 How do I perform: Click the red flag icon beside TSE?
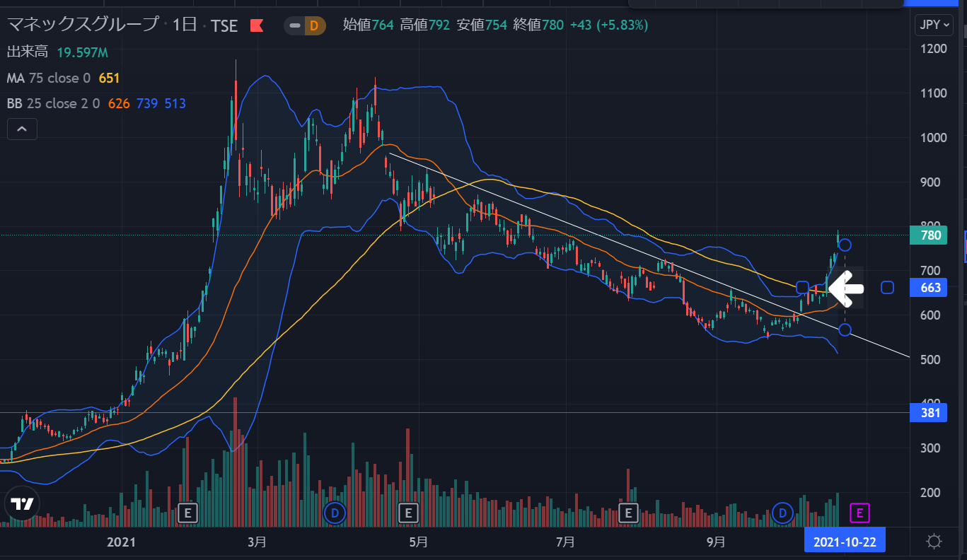click(x=256, y=26)
